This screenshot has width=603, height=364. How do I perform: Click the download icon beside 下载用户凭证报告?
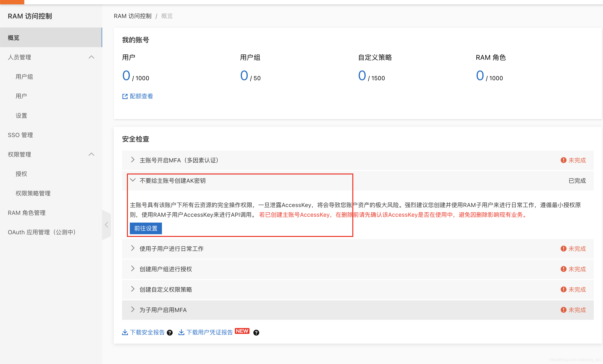click(181, 332)
